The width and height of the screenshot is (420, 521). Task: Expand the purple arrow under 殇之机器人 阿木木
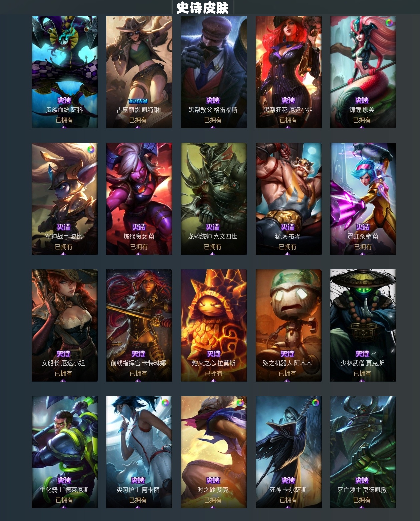[x=287, y=380]
